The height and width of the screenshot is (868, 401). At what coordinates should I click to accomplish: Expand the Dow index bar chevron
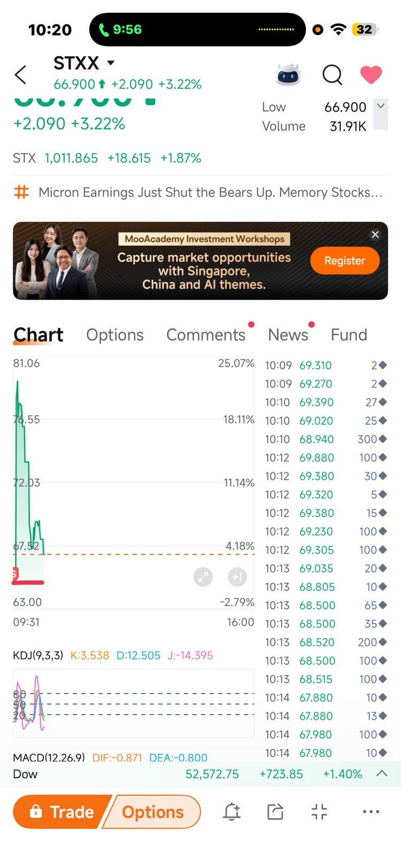[382, 773]
